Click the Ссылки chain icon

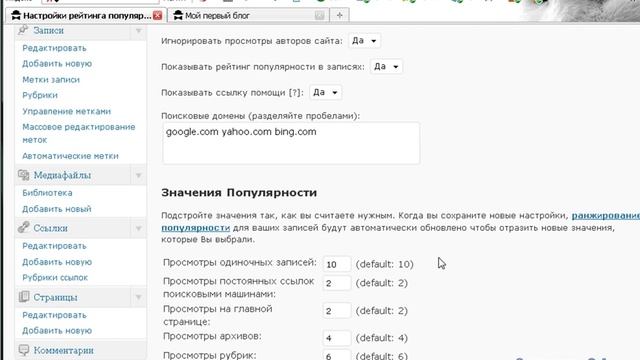[x=23, y=227]
